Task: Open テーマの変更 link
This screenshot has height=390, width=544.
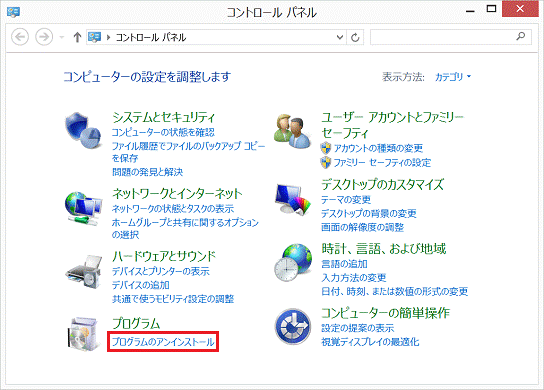Action: tap(346, 200)
